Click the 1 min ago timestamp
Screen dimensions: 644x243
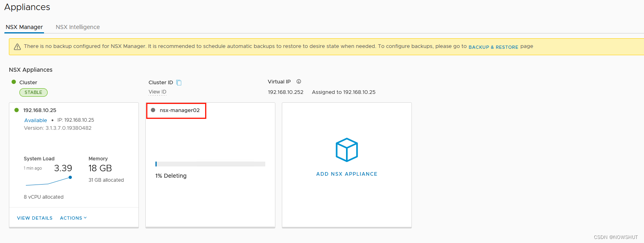coord(33,168)
